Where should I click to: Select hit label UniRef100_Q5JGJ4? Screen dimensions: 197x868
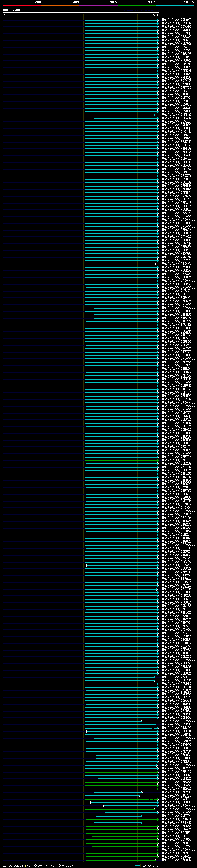click(x=177, y=819)
